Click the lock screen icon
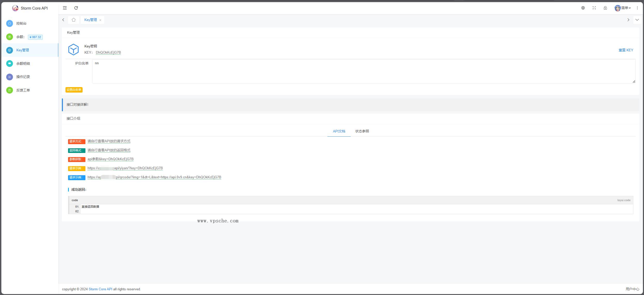Viewport: 644px width, 295px height. tap(605, 8)
